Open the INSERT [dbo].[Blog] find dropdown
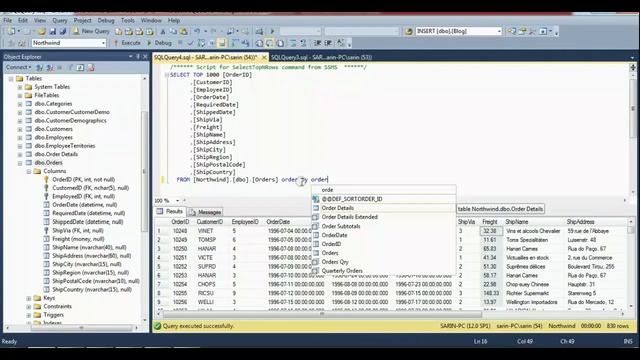Image resolution: width=640 pixels, height=360 pixels. pyautogui.click(x=499, y=31)
